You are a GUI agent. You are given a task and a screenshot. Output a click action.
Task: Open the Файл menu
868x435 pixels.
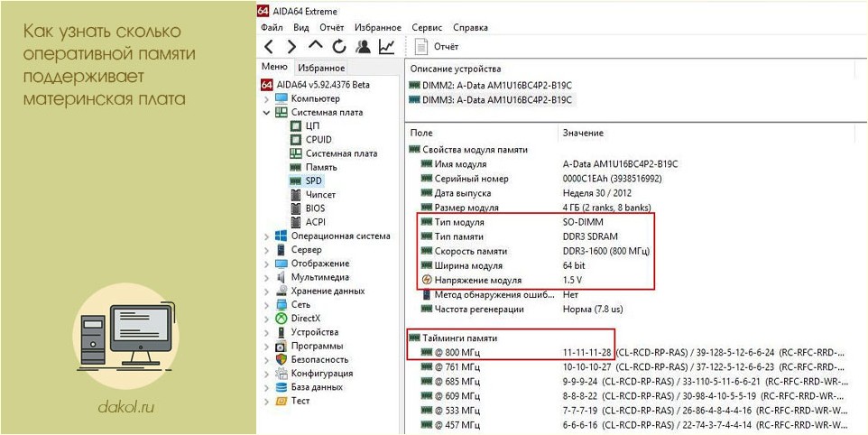coord(272,27)
